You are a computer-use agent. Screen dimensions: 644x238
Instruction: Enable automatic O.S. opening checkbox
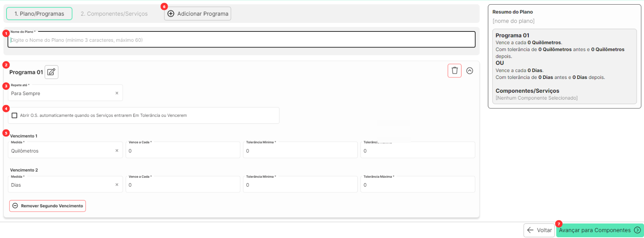(15, 115)
